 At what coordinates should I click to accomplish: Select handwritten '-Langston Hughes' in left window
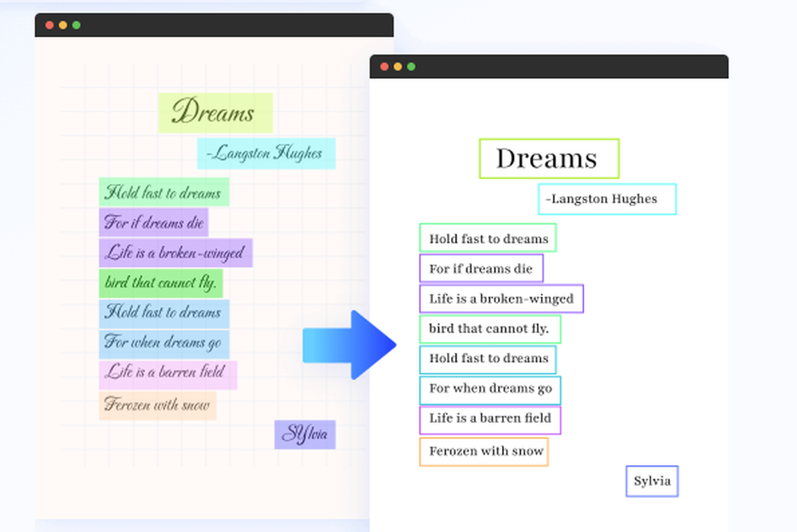(266, 153)
